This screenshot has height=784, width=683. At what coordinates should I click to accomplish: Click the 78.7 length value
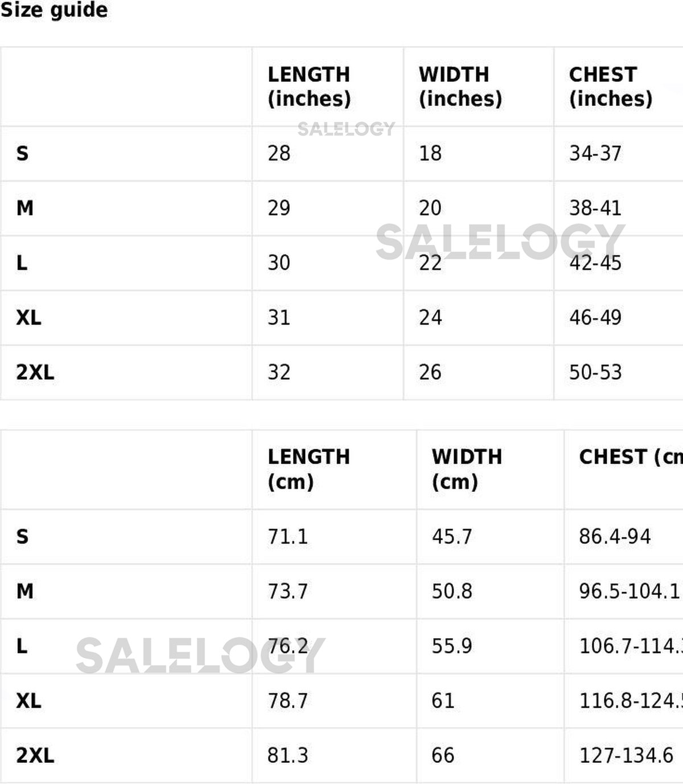click(x=287, y=700)
